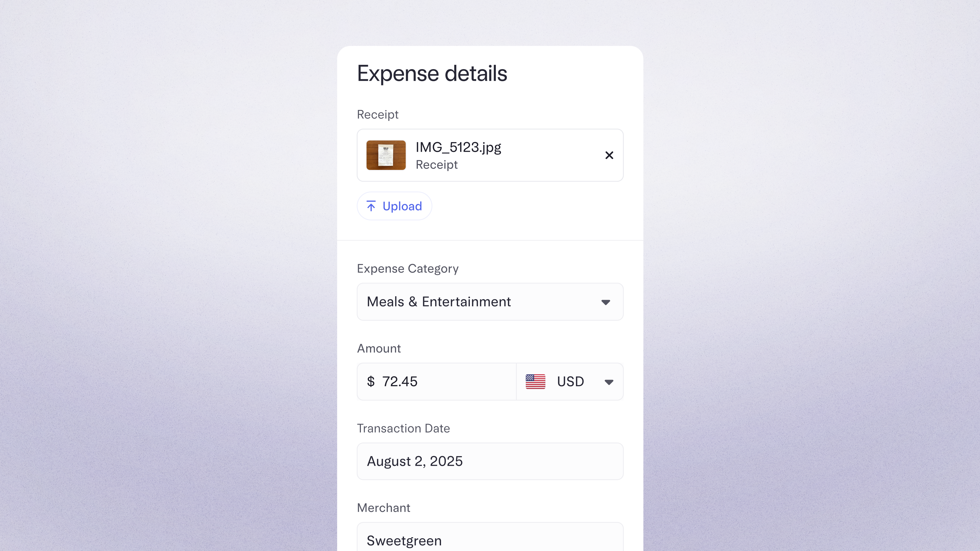This screenshot has width=980, height=551.
Task: Click the Amount field label
Action: pyautogui.click(x=379, y=349)
